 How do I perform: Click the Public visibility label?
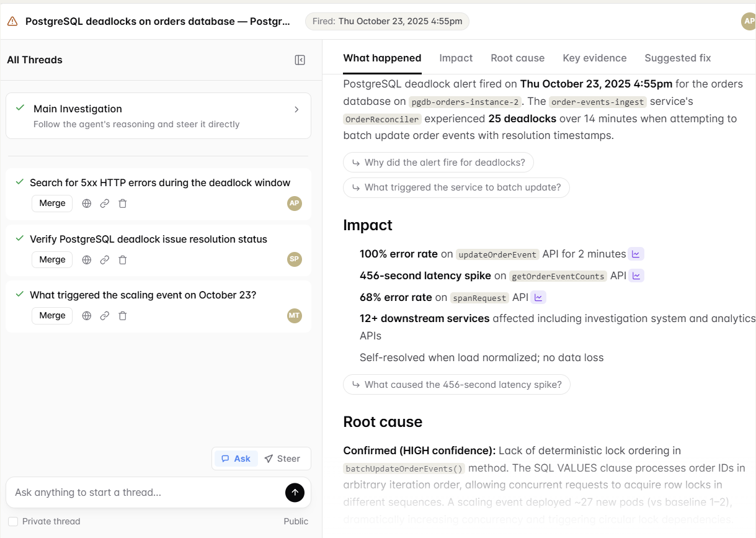(x=296, y=521)
